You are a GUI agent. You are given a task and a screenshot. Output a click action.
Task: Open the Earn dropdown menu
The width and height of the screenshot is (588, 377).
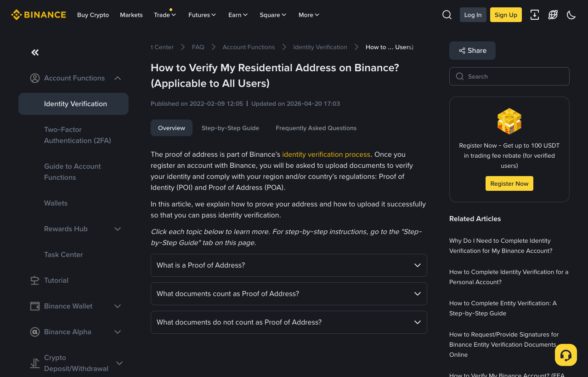238,15
